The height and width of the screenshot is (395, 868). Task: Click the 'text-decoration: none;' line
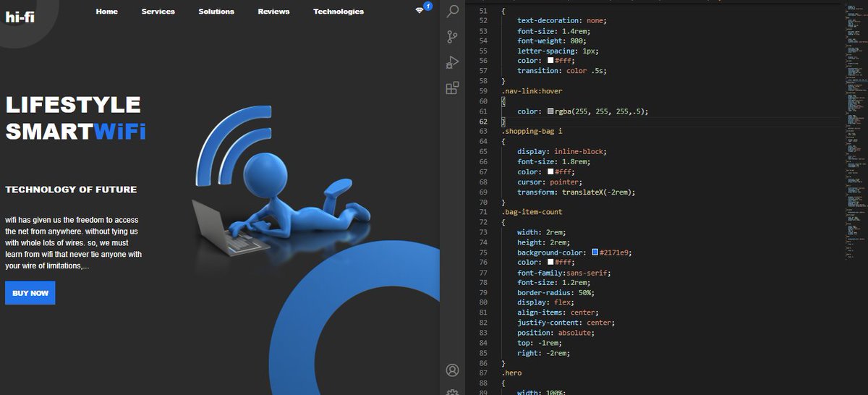coord(562,21)
